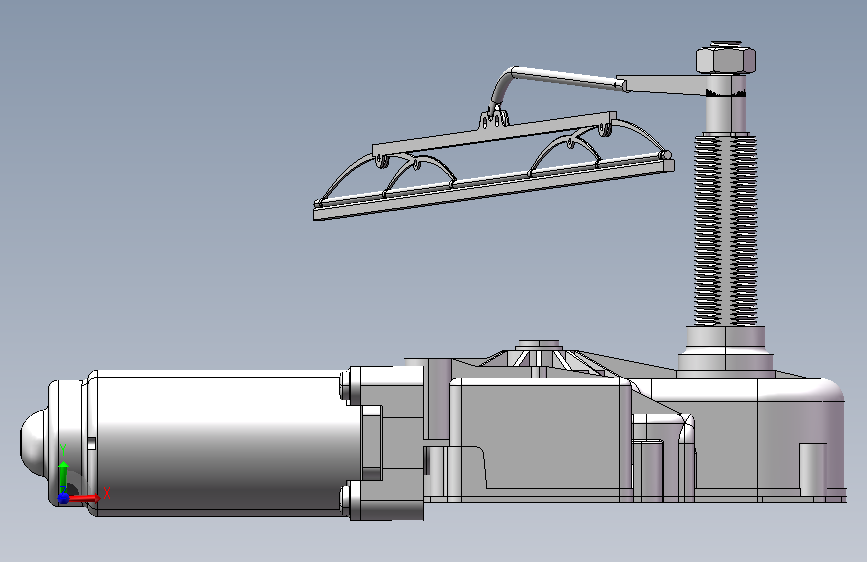
Task: Select the threaded output shaft
Action: coord(725,229)
